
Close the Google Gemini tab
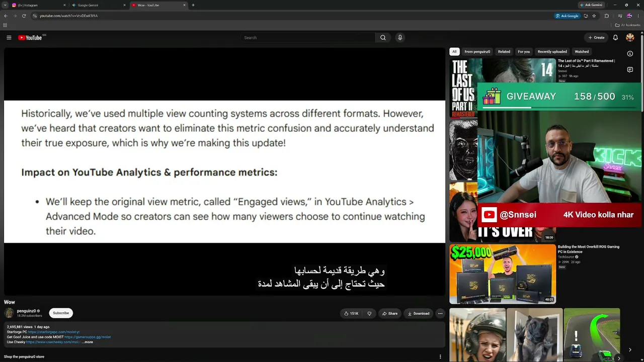[x=125, y=5]
